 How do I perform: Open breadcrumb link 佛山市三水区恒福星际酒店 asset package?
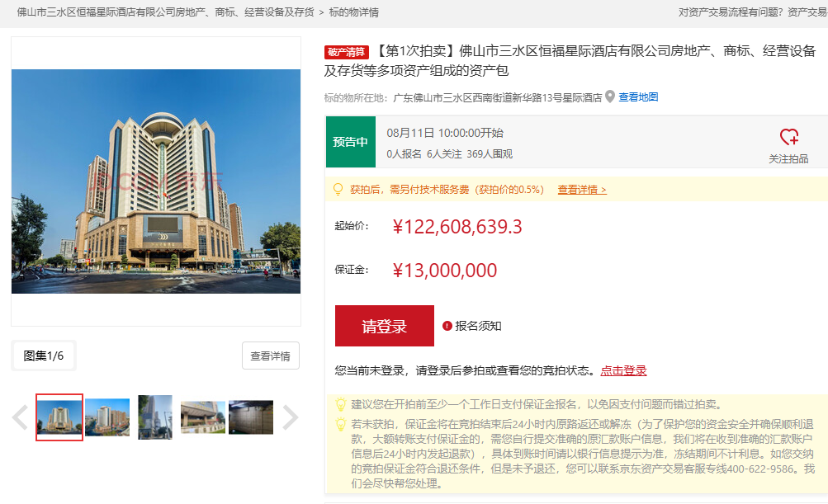click(165, 12)
